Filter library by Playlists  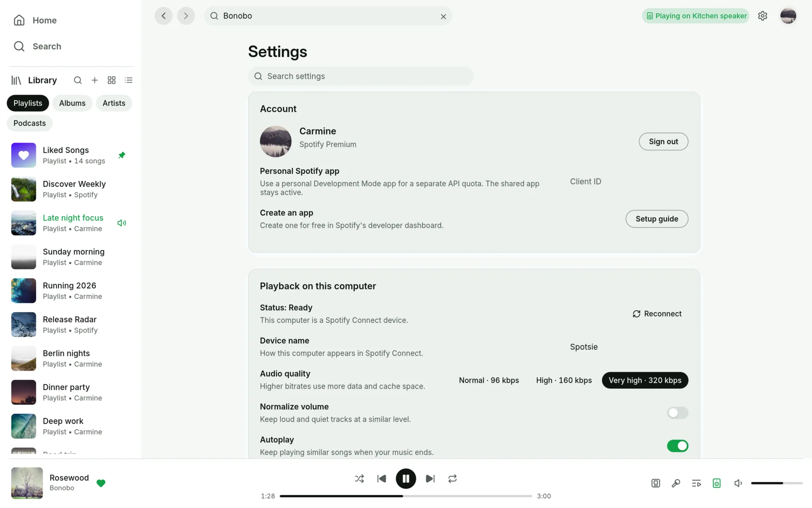pos(28,103)
